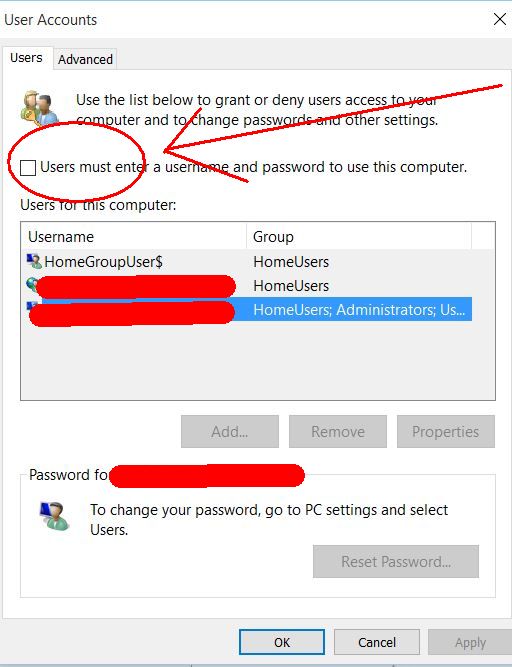Select the 'HomeUsers; Administrators' highlighted row
The height and width of the screenshot is (667, 512).
(x=249, y=309)
